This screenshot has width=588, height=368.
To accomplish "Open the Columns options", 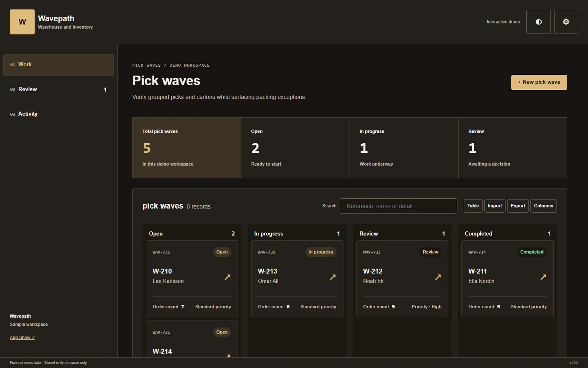I will (544, 206).
